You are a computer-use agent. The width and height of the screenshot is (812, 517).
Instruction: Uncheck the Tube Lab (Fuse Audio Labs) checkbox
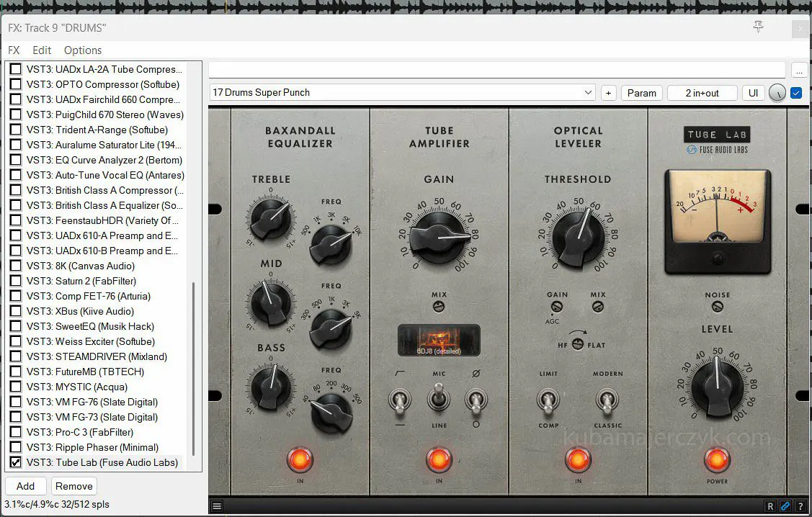pos(15,462)
